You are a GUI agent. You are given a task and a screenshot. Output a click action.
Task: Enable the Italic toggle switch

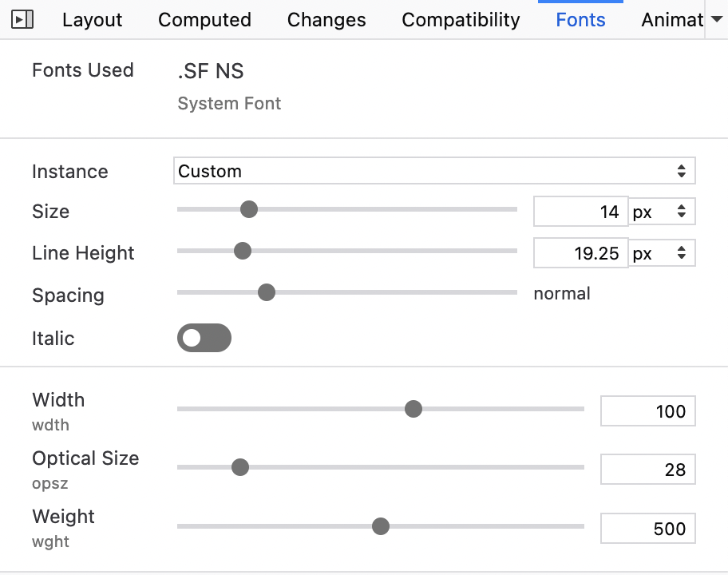[x=204, y=338]
